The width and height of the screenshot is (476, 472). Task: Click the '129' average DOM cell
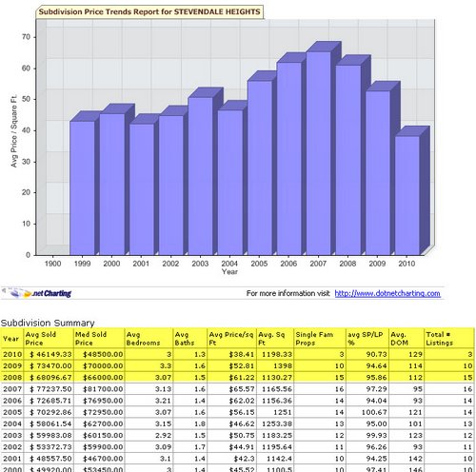click(407, 354)
